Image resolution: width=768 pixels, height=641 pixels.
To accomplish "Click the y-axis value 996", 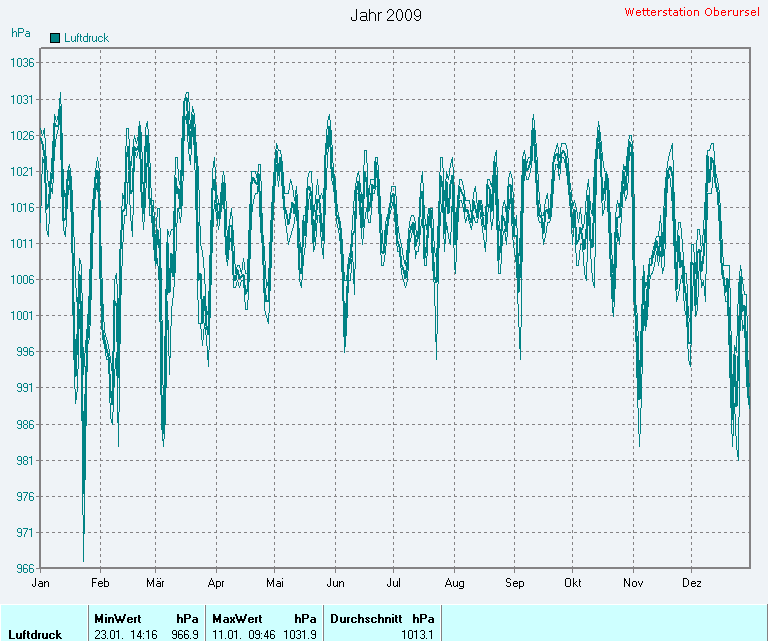I will [x=25, y=352].
